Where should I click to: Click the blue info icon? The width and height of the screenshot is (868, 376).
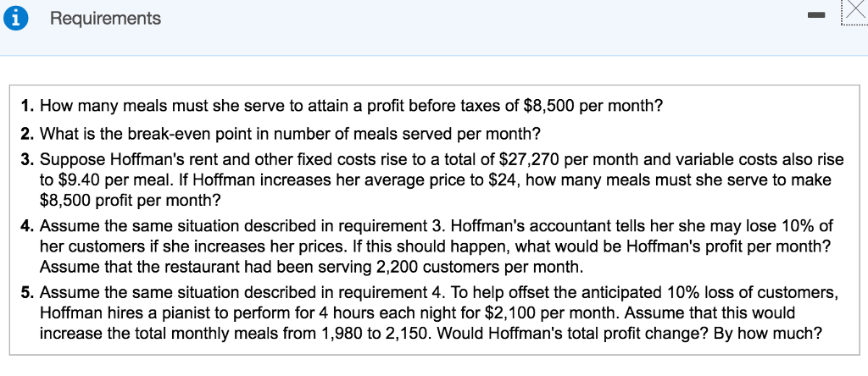tap(15, 19)
